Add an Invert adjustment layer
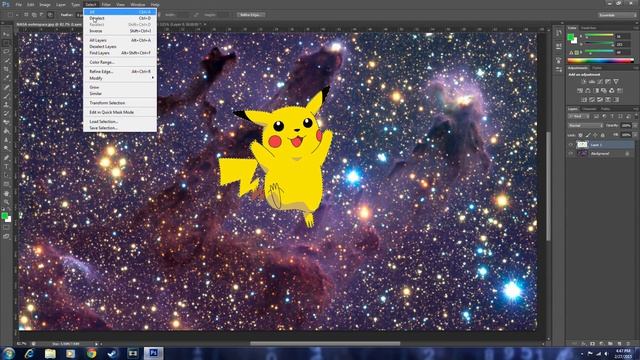 click(584, 100)
